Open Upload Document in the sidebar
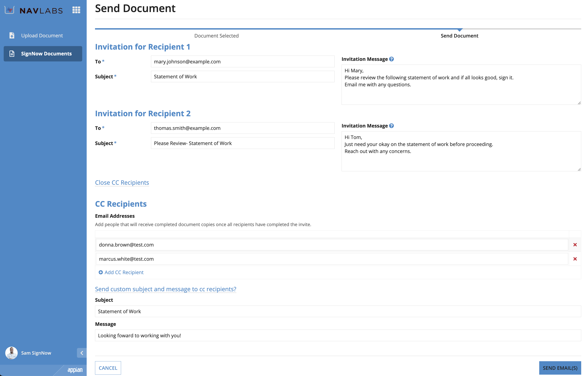Screen dimensions: 588x376 (x=43, y=35)
